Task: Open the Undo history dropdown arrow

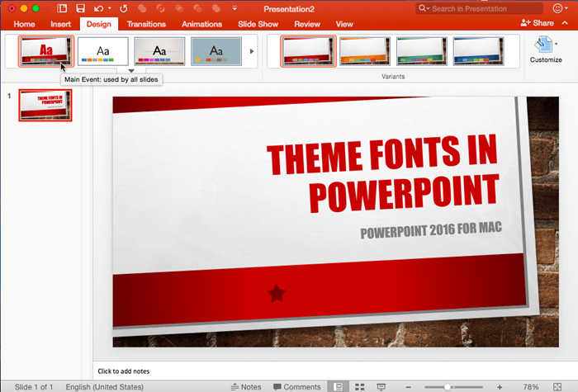Action: pyautogui.click(x=110, y=8)
